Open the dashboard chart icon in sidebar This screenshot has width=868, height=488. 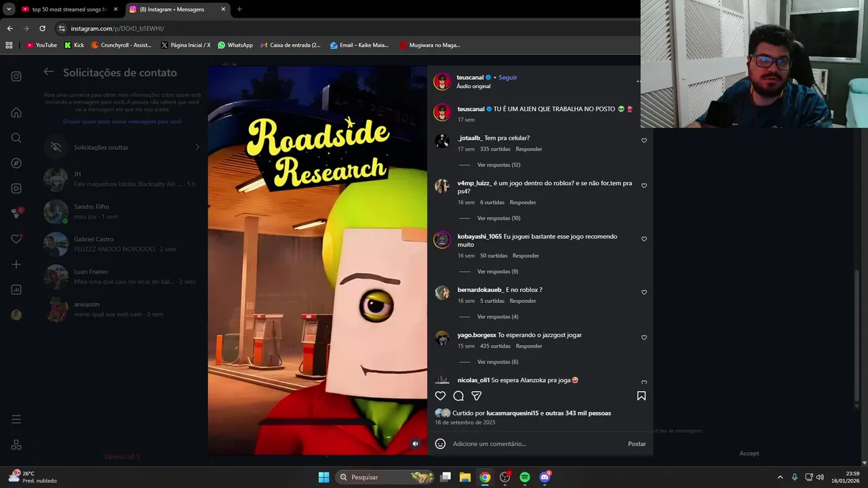pyautogui.click(x=16, y=289)
